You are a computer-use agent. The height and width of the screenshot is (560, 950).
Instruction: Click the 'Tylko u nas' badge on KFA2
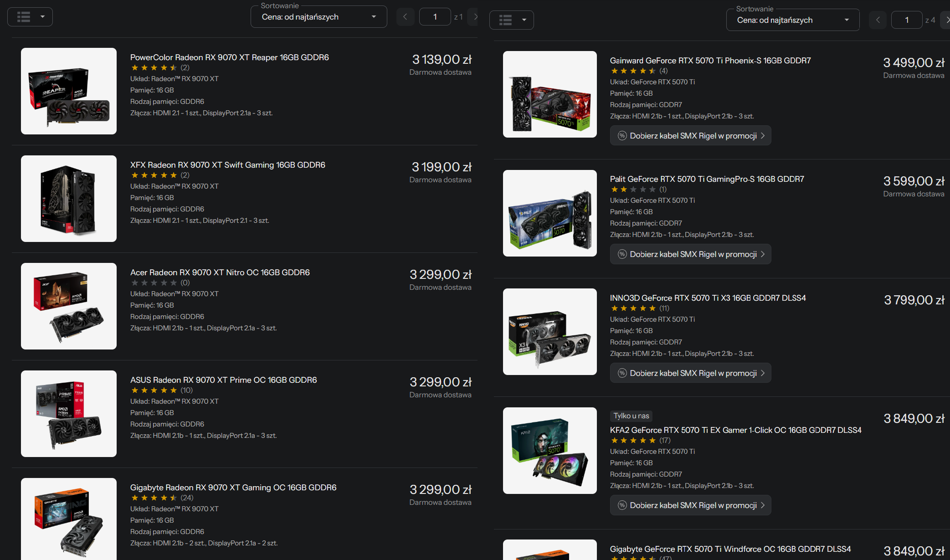tap(631, 416)
